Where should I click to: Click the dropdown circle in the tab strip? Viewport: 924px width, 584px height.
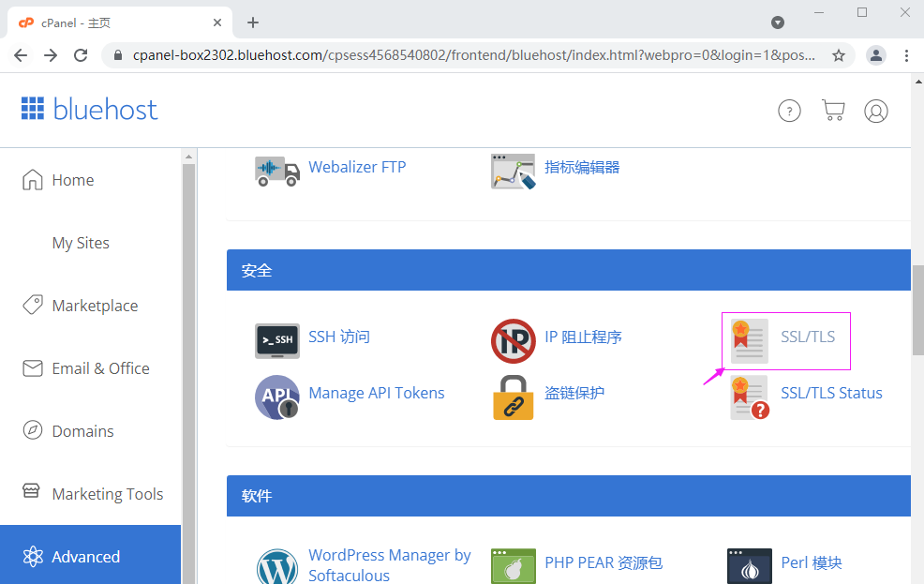(x=778, y=22)
